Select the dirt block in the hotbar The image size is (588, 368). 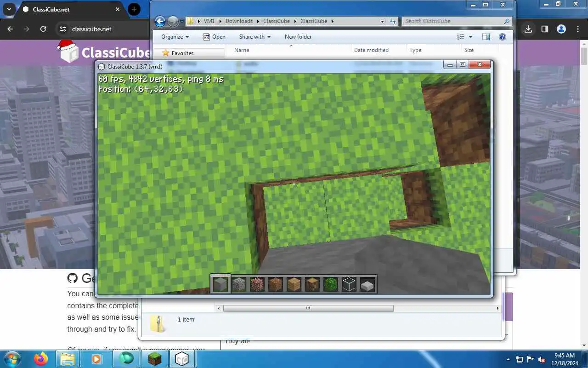pos(276,285)
